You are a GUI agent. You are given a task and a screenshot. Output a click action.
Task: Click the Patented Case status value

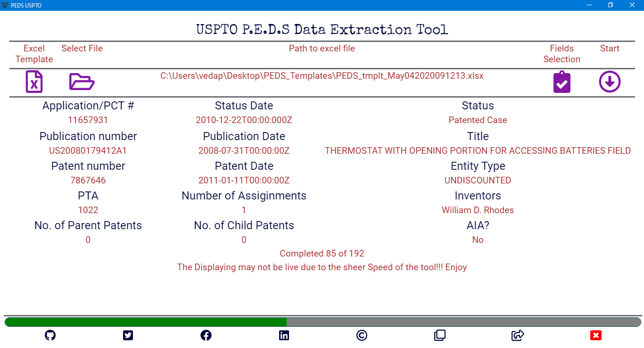pos(478,120)
